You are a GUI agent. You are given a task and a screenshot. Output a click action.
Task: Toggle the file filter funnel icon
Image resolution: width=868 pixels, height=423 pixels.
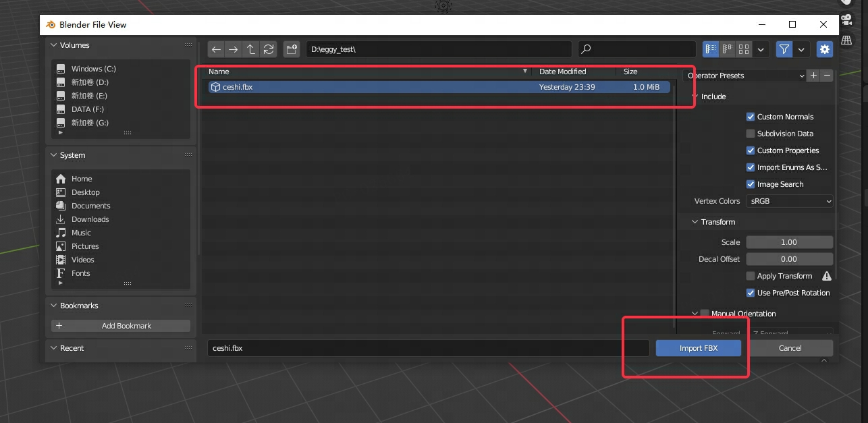click(784, 49)
